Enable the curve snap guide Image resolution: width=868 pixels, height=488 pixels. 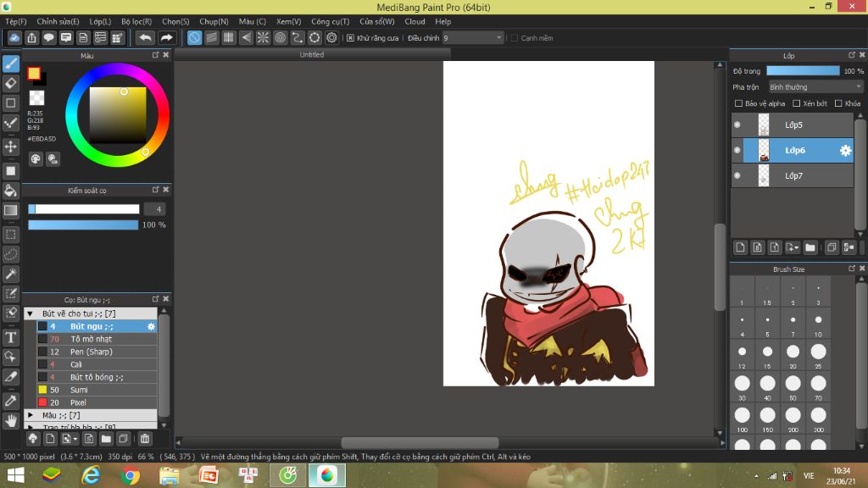tap(298, 37)
